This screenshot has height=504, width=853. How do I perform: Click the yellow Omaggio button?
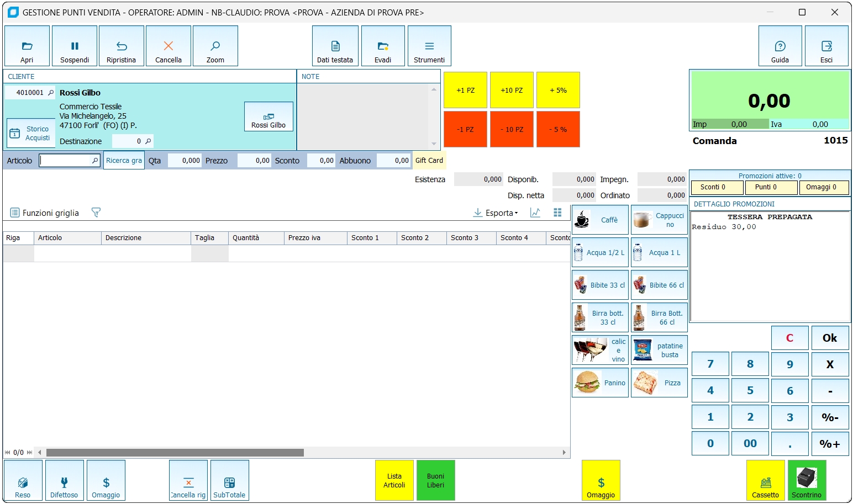(601, 480)
